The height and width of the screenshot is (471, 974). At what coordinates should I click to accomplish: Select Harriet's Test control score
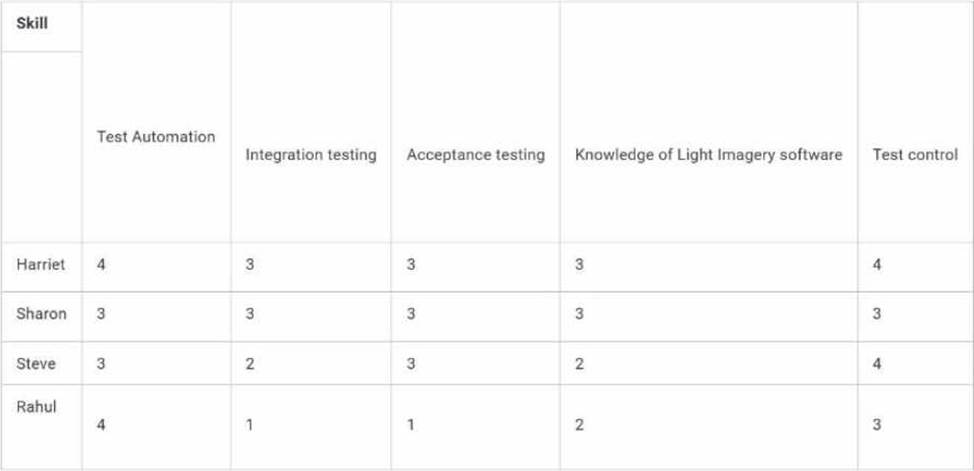[876, 265]
